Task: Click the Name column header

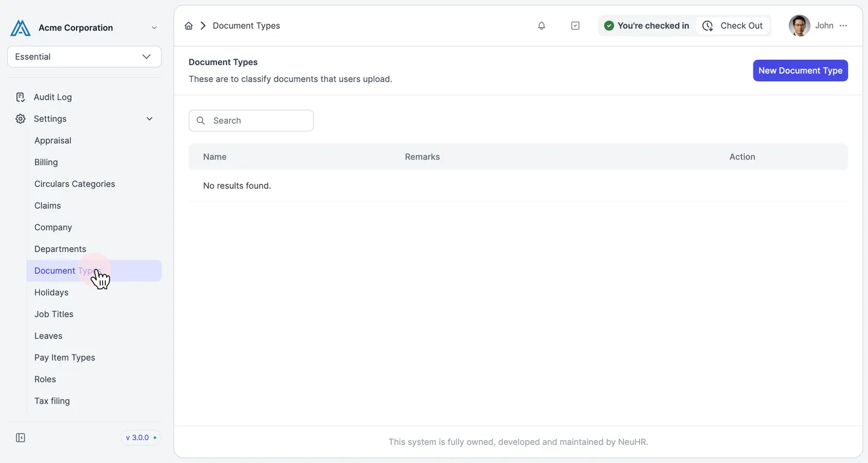Action: (x=215, y=157)
